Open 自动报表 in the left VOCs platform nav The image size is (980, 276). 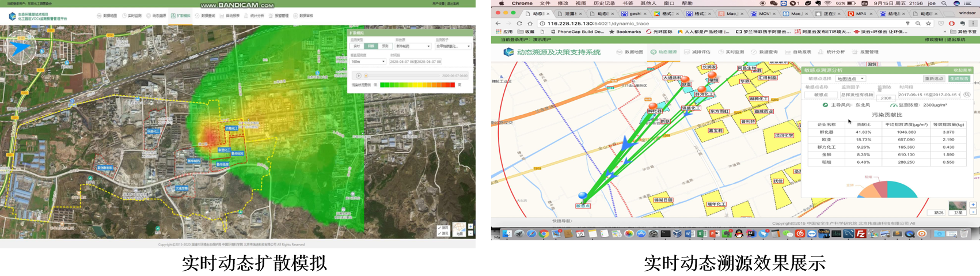coord(230,16)
